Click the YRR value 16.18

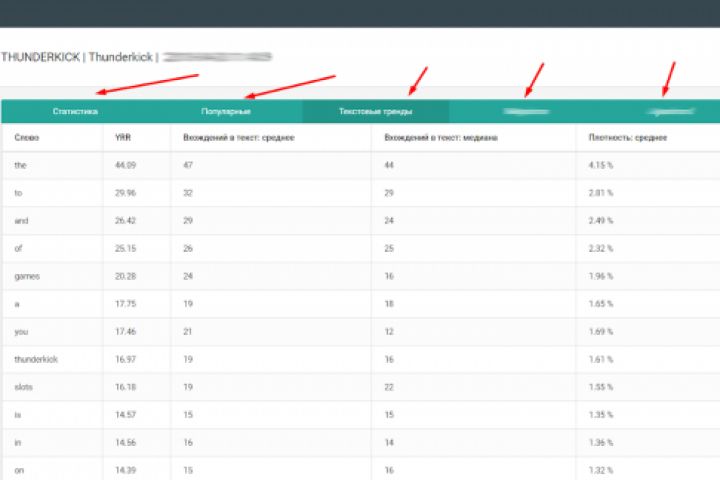tap(125, 387)
